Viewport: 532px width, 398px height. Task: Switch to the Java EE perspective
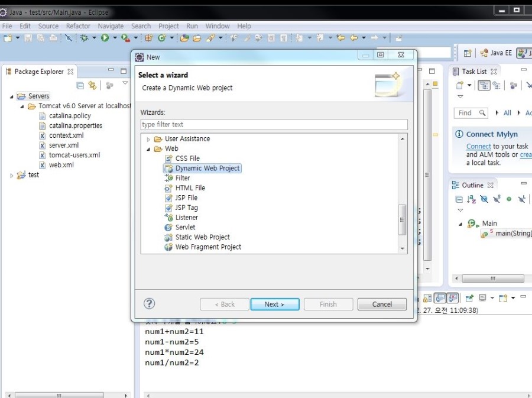coord(497,53)
